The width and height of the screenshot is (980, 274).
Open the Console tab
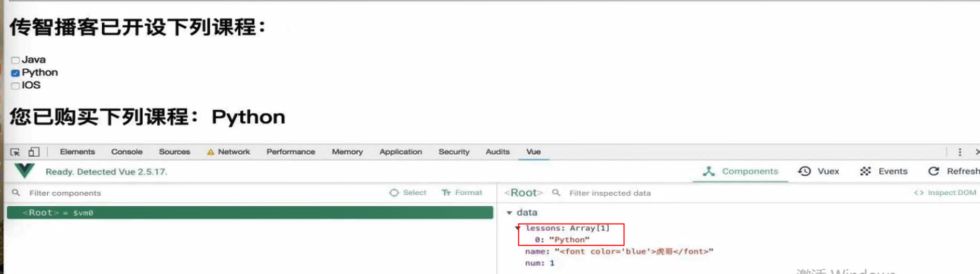pyautogui.click(x=126, y=152)
